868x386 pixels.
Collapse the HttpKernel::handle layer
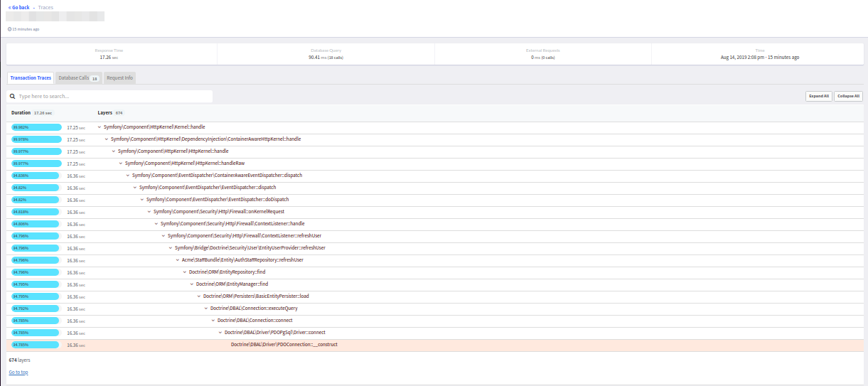[114, 151]
